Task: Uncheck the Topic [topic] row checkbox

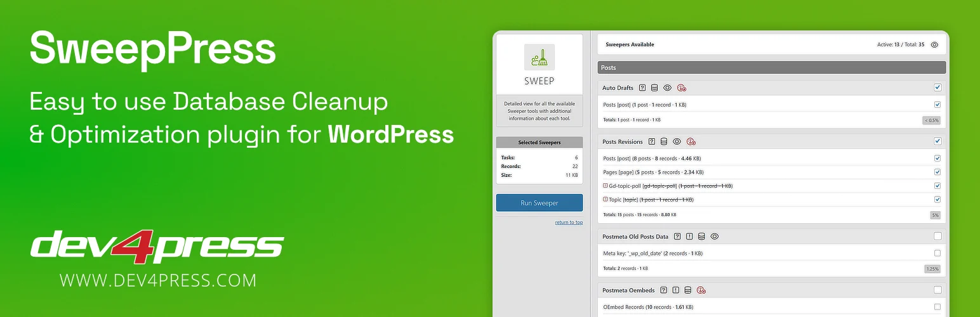Action: tap(937, 199)
